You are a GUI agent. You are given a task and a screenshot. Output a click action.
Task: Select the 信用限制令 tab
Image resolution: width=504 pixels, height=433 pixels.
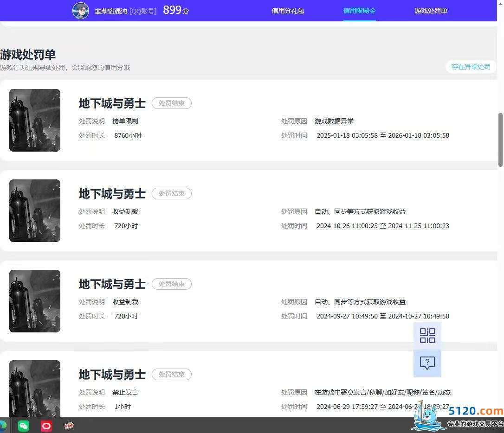[359, 11]
